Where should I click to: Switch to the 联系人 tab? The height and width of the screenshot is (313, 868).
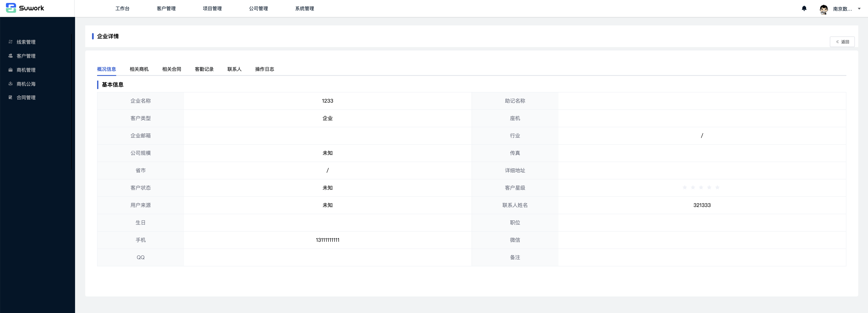click(x=234, y=69)
